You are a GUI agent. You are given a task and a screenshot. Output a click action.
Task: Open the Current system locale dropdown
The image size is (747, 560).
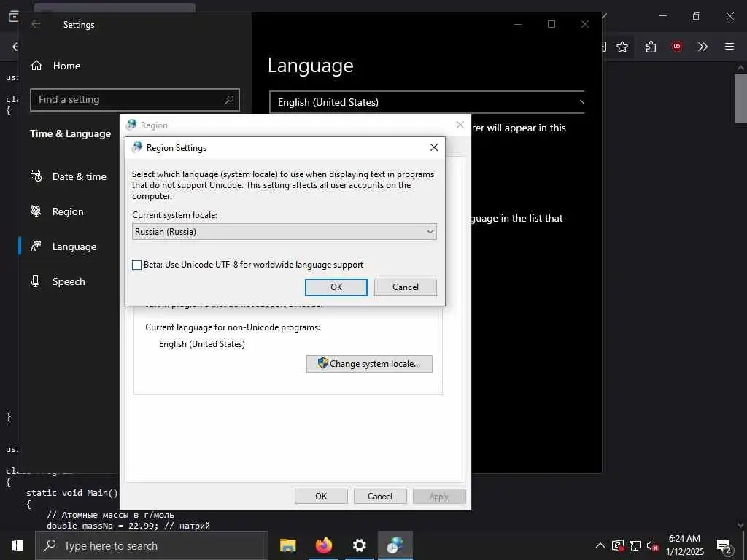click(284, 232)
